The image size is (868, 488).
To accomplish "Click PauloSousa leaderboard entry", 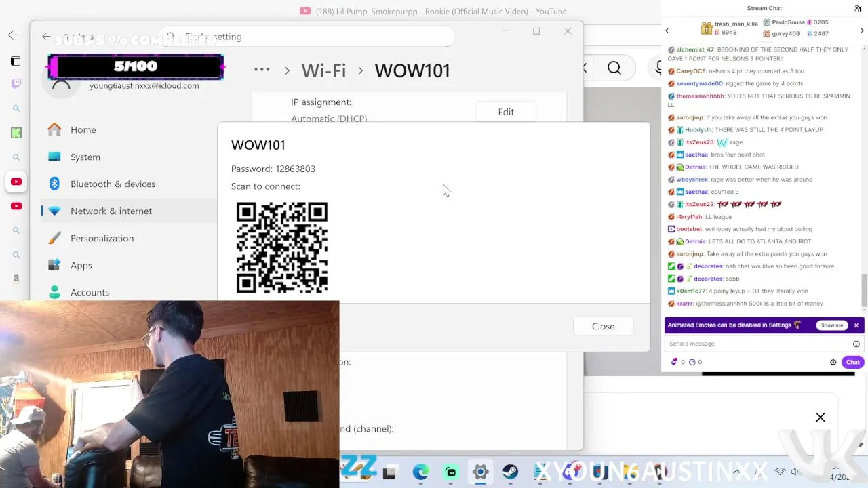I will [795, 22].
